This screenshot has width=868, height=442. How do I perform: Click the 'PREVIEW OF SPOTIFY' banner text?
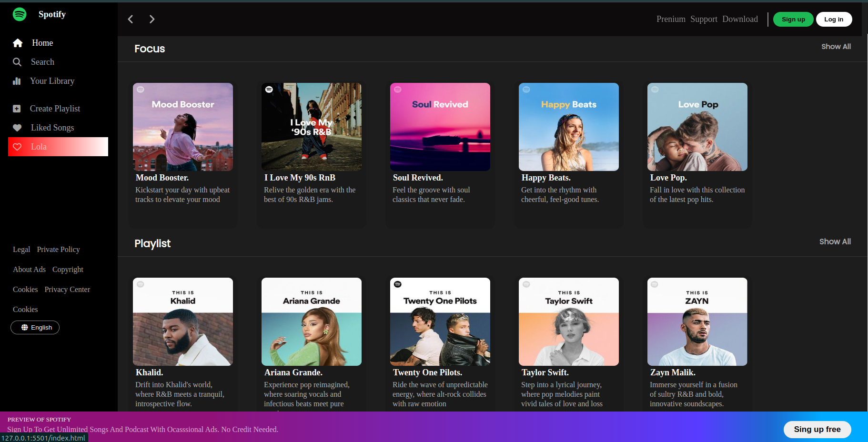click(39, 420)
